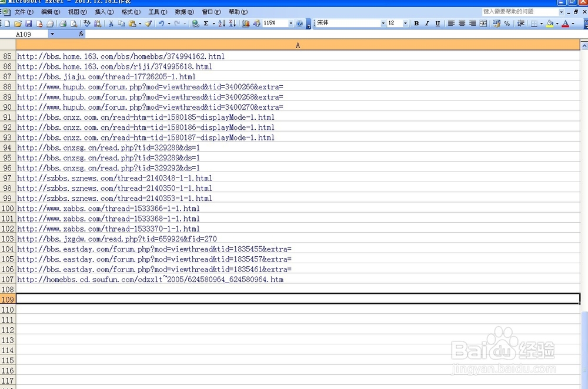Open the 数据(D) menu
588x389 pixels.
click(185, 12)
